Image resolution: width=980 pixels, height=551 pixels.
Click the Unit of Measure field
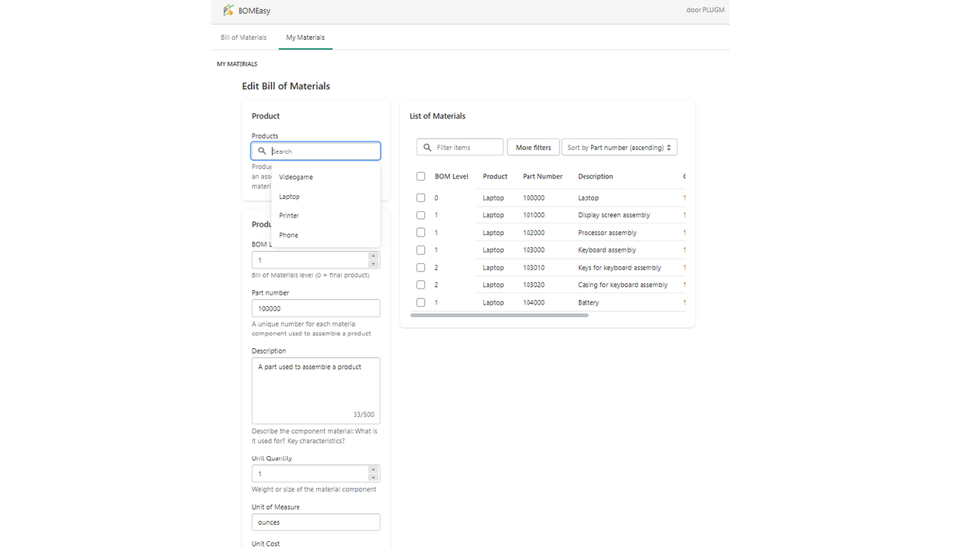316,522
